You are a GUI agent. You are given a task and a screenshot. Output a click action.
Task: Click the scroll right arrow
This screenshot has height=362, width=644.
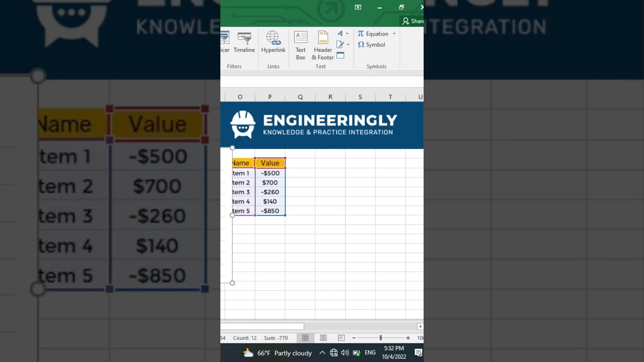(x=421, y=326)
